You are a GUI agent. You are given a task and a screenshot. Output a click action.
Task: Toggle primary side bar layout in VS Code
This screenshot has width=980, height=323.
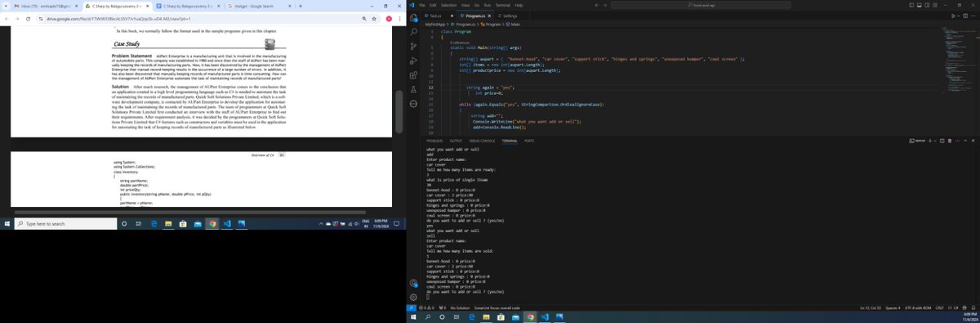911,5
